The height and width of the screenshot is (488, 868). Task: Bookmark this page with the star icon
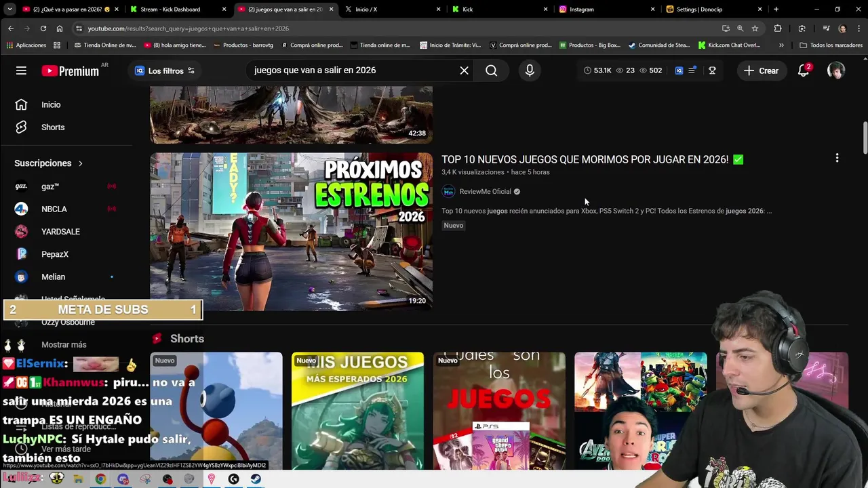(755, 28)
